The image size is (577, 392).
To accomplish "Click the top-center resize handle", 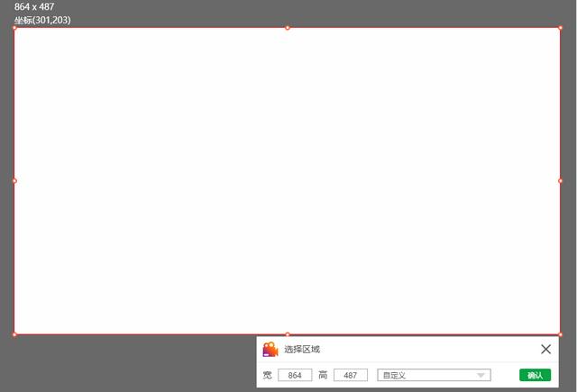I will pyautogui.click(x=288, y=28).
